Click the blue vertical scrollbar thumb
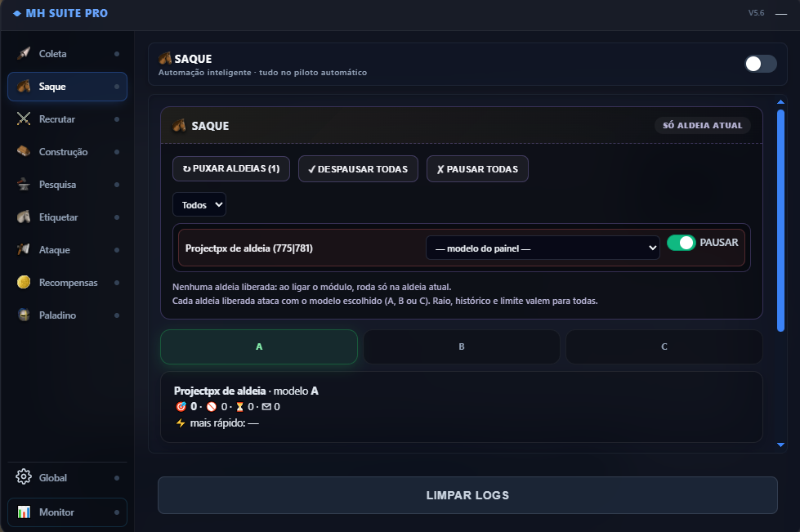800x532 pixels. [x=780, y=221]
